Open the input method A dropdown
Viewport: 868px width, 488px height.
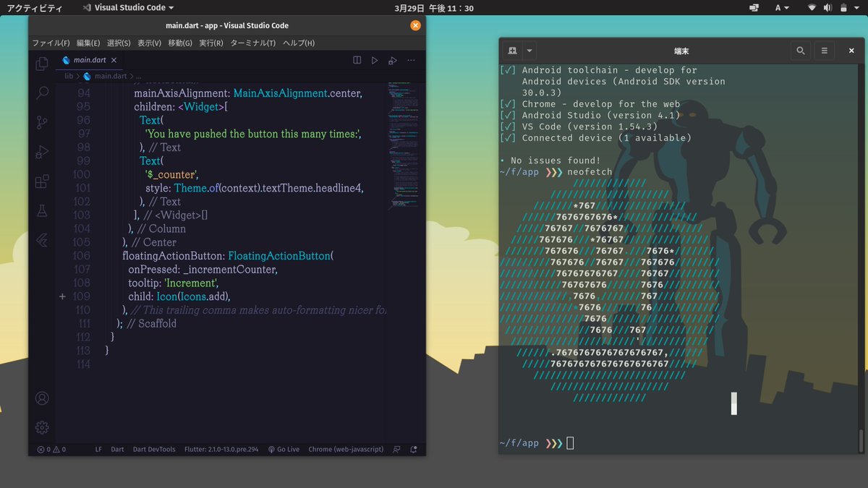(x=783, y=8)
